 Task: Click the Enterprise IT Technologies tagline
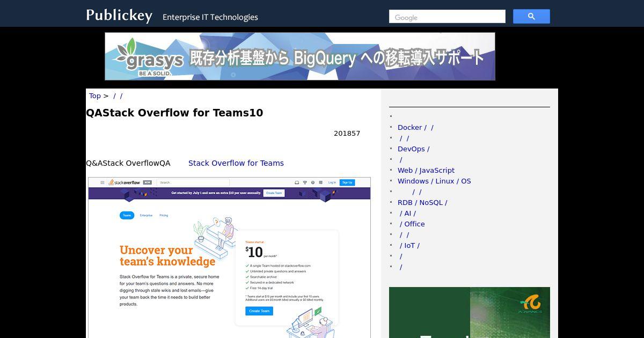coord(210,17)
